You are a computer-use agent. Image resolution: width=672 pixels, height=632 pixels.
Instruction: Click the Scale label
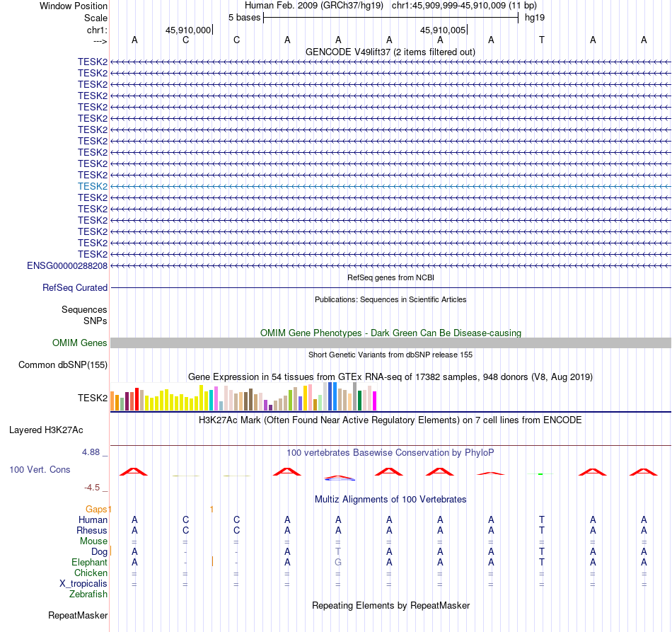(95, 18)
